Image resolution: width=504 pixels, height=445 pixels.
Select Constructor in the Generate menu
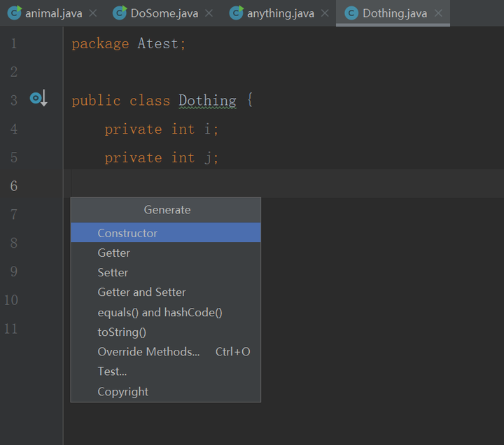[x=127, y=233]
